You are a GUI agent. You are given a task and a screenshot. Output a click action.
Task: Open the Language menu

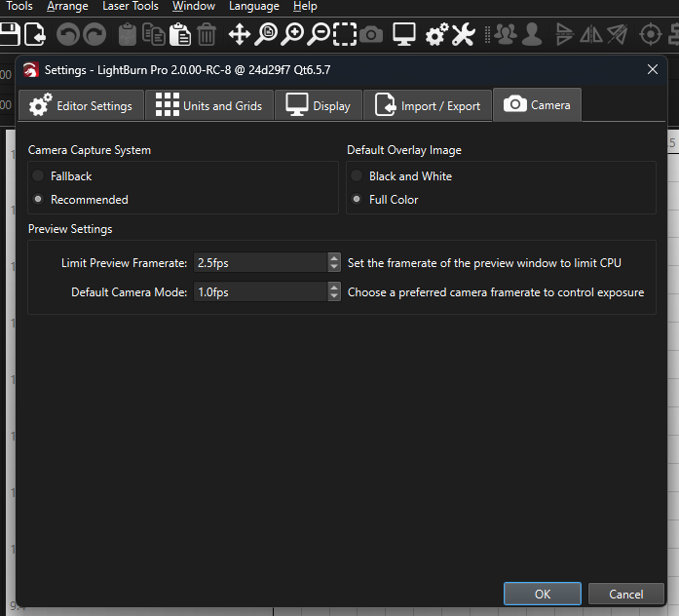pyautogui.click(x=254, y=6)
